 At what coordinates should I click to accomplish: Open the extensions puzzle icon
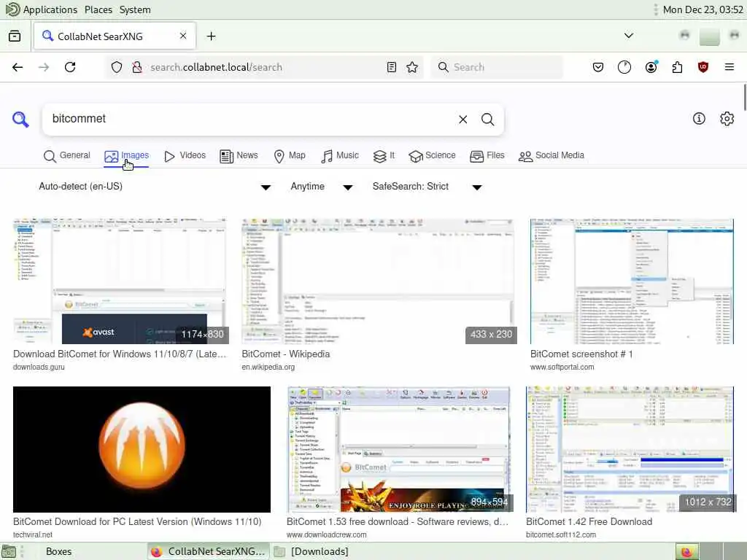pyautogui.click(x=677, y=67)
